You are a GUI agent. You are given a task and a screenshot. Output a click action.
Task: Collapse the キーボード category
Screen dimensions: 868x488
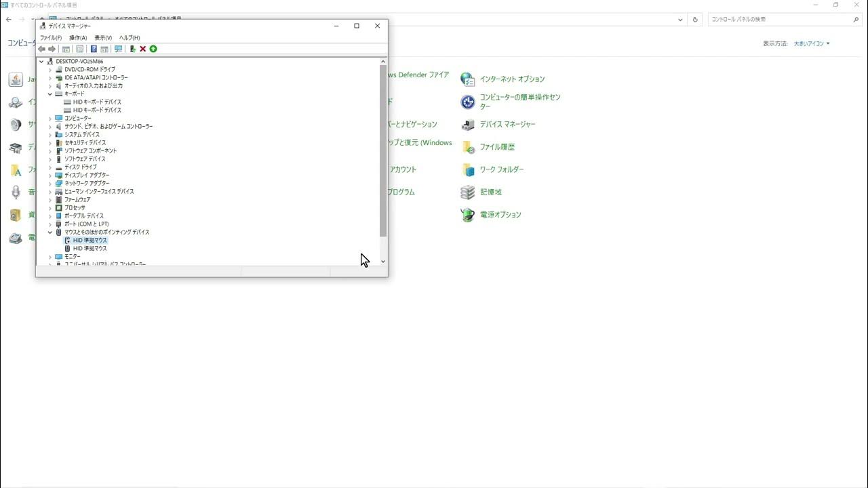click(50, 94)
